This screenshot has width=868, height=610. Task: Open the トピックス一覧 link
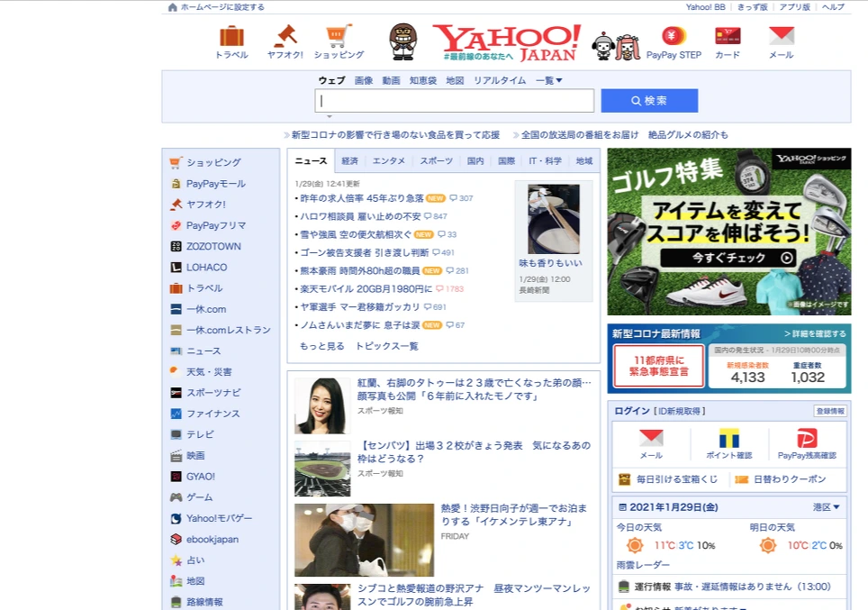click(x=387, y=346)
